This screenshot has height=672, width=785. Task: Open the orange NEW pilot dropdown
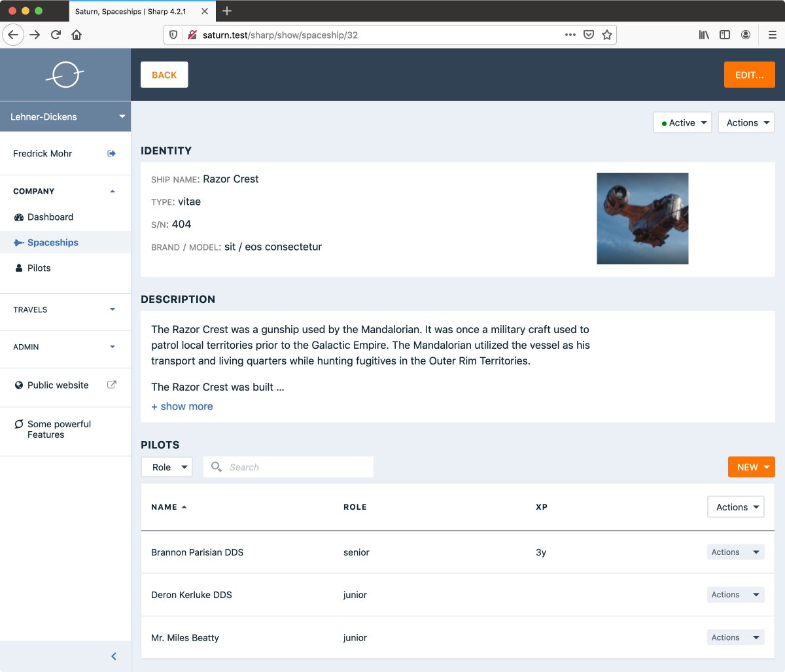[752, 467]
